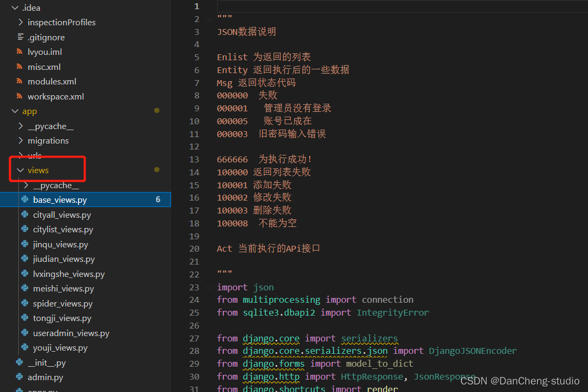The width and height of the screenshot is (588, 392).
Task: Expand the inspectionProfiles folder chevron
Action: (x=20, y=23)
